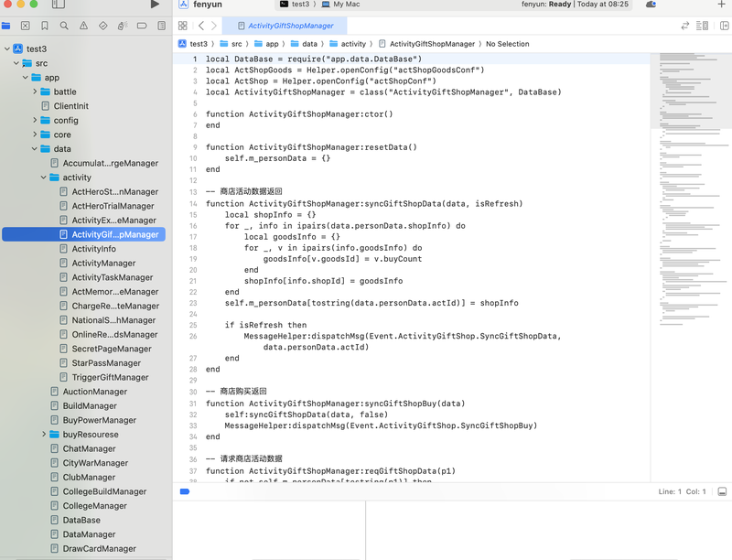Click the plus button in the toolbar
The width and height of the screenshot is (732, 560).
pyautogui.click(x=721, y=5)
